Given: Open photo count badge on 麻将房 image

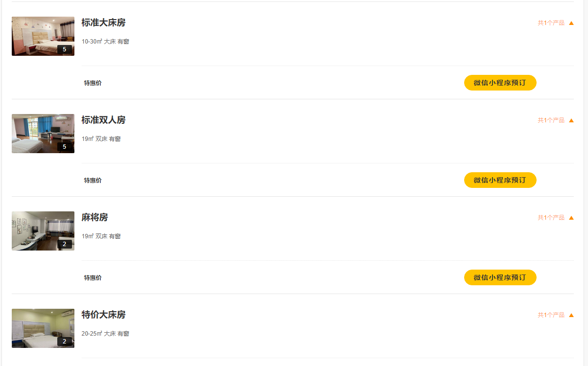Looking at the screenshot, I should 64,244.
